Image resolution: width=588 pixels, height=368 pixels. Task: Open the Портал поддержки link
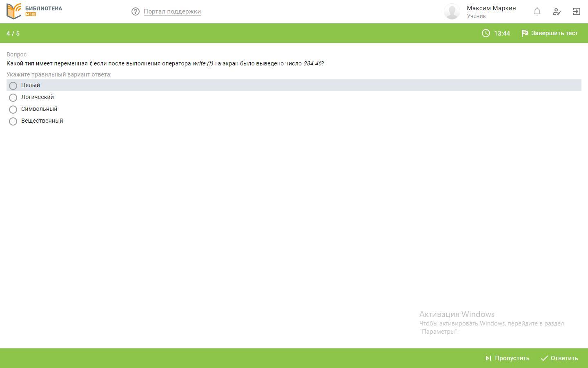(x=172, y=11)
